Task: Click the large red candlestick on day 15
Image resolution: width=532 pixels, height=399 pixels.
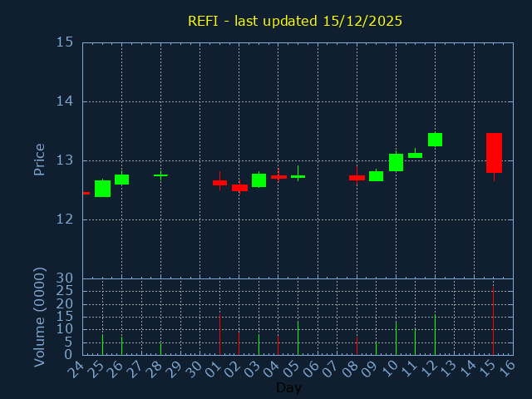Action: click(x=494, y=153)
